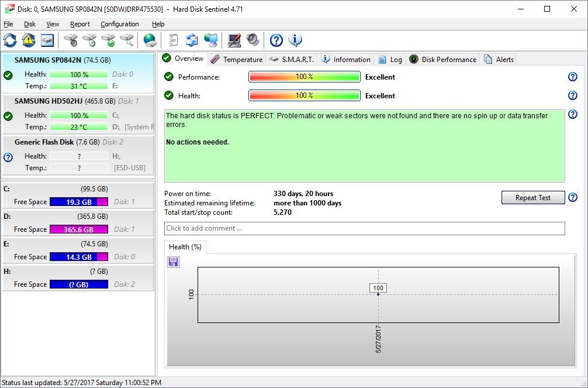Click the 'more than 1000 days' value
This screenshot has height=388, width=588.
point(307,203)
